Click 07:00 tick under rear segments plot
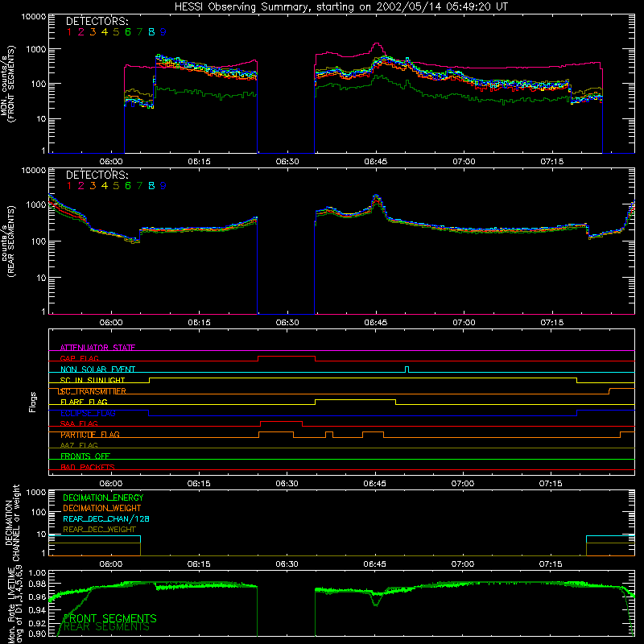Screen dimensions: 644x644 point(464,323)
